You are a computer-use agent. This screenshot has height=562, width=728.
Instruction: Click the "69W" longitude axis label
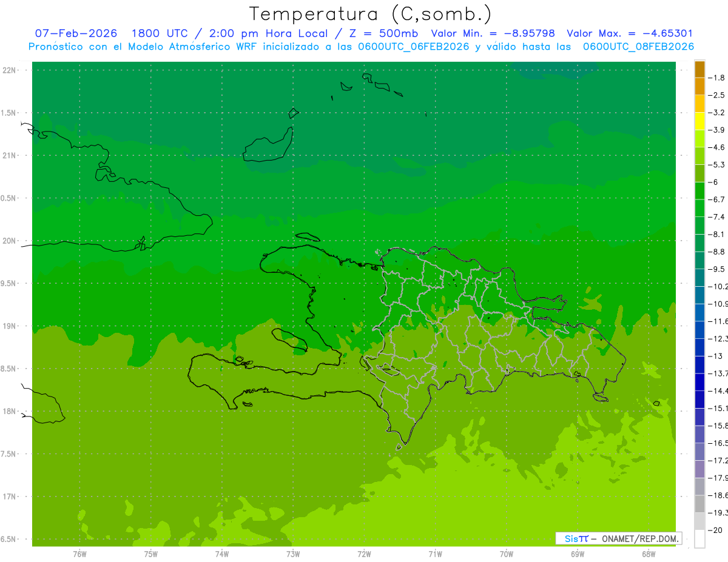[578, 554]
